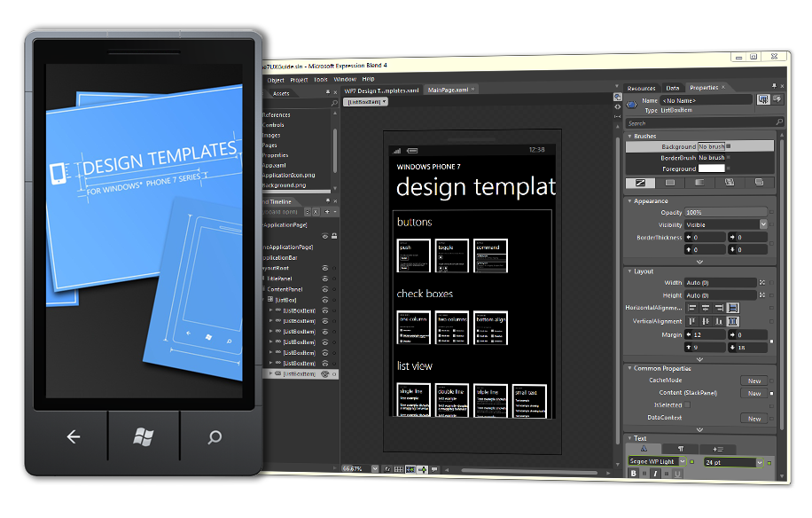Select the Gradient brush tab icon
812x518 pixels.
699,183
